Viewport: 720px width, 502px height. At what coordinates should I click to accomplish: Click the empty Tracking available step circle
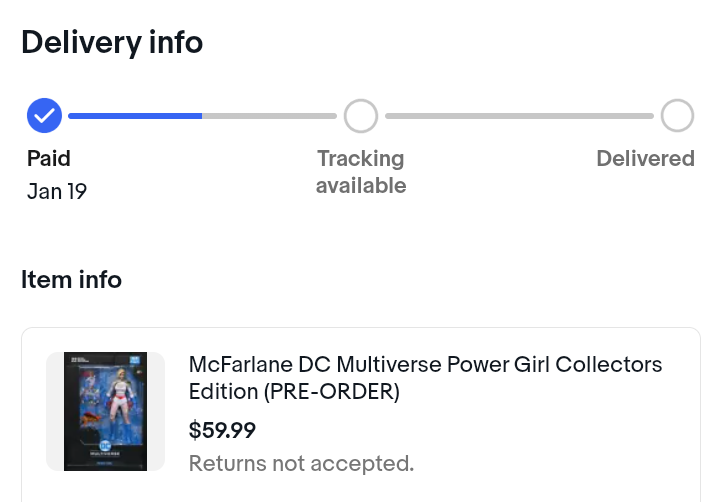(x=361, y=116)
